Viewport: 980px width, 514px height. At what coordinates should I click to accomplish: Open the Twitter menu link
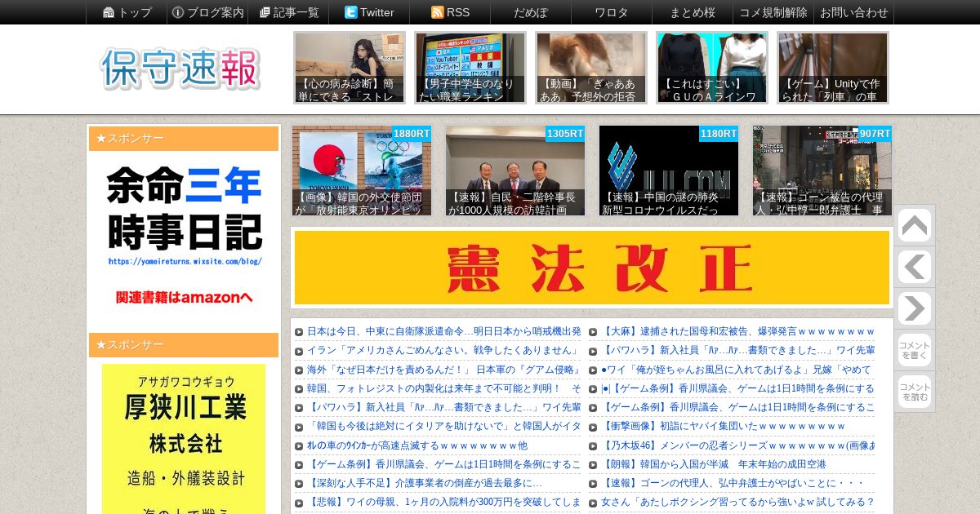tap(369, 12)
